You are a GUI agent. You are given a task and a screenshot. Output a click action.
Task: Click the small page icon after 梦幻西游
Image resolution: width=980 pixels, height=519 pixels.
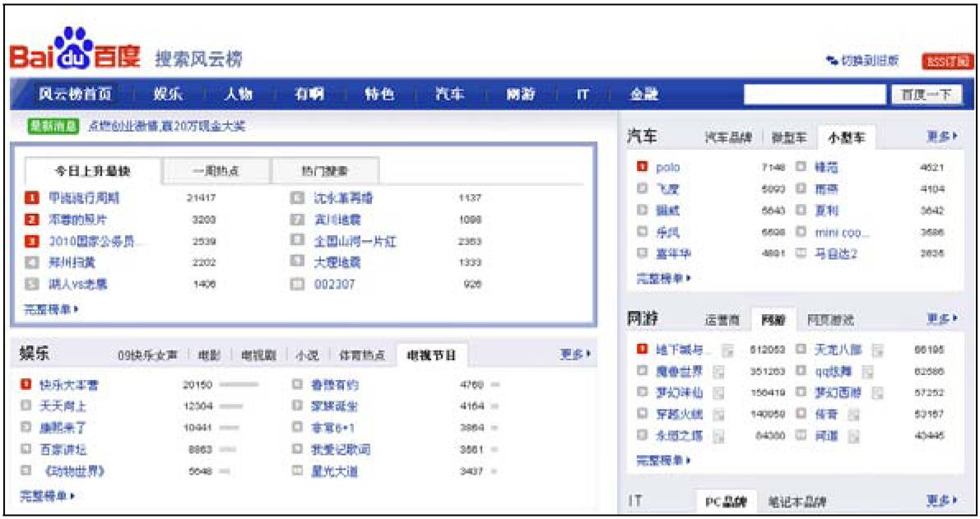[x=877, y=393]
